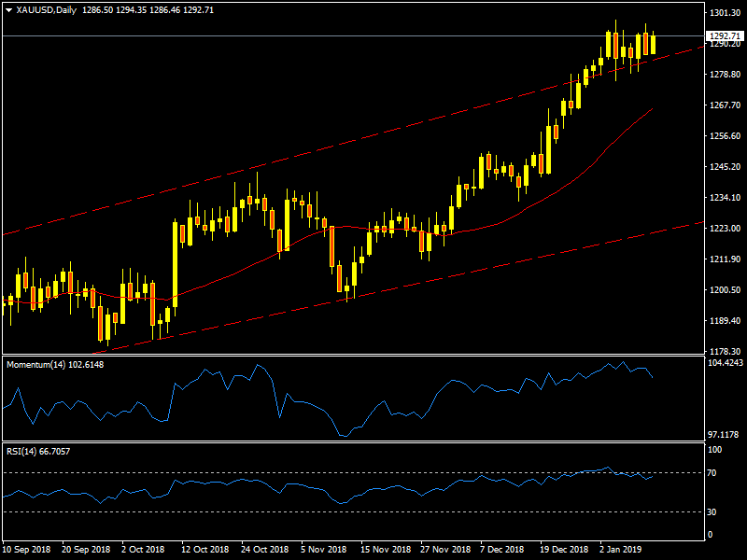The image size is (747, 560).
Task: Click the 10 Sep 2018 date label
Action: click(x=28, y=550)
